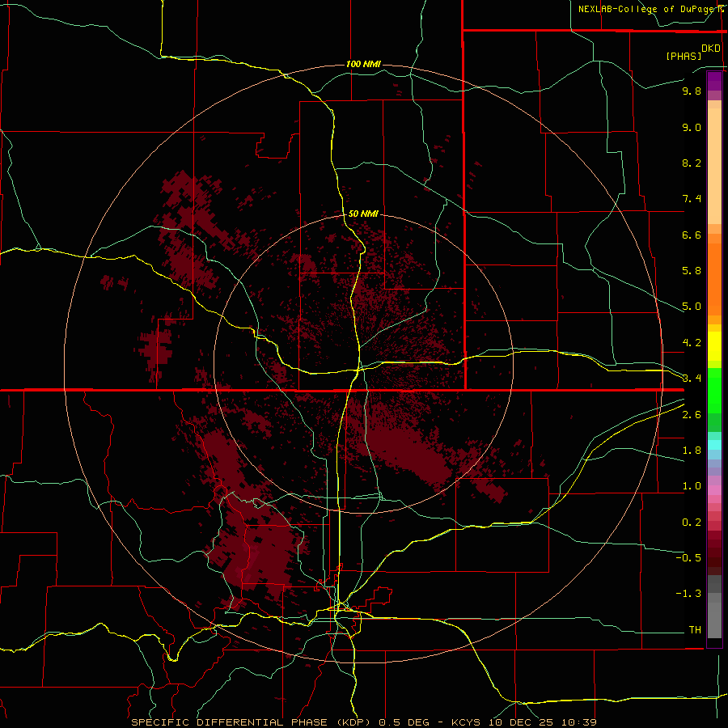Click the 3.4 scale value

692,379
